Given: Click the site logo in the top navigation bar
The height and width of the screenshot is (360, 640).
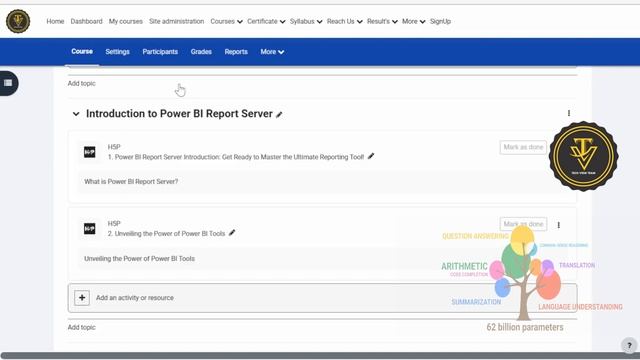Looking at the screenshot, I should 18,21.
